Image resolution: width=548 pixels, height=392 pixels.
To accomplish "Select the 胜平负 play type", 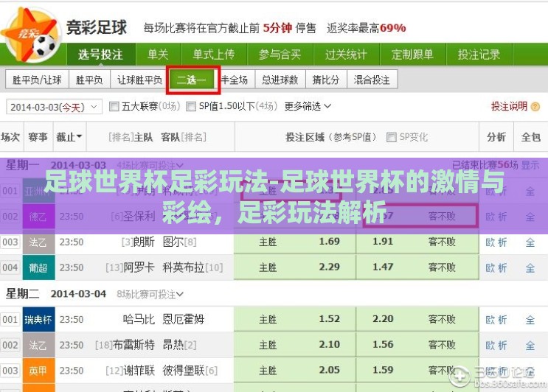I will [89, 80].
